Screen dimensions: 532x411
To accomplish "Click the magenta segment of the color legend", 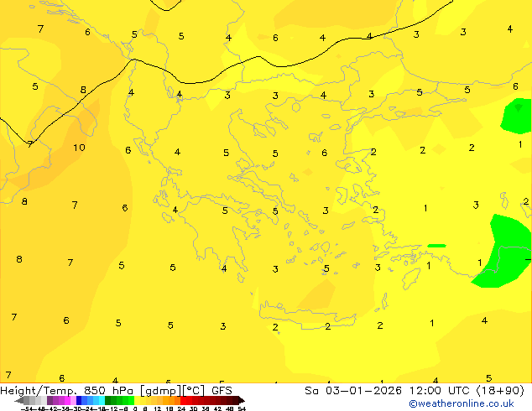I will click(67, 400).
